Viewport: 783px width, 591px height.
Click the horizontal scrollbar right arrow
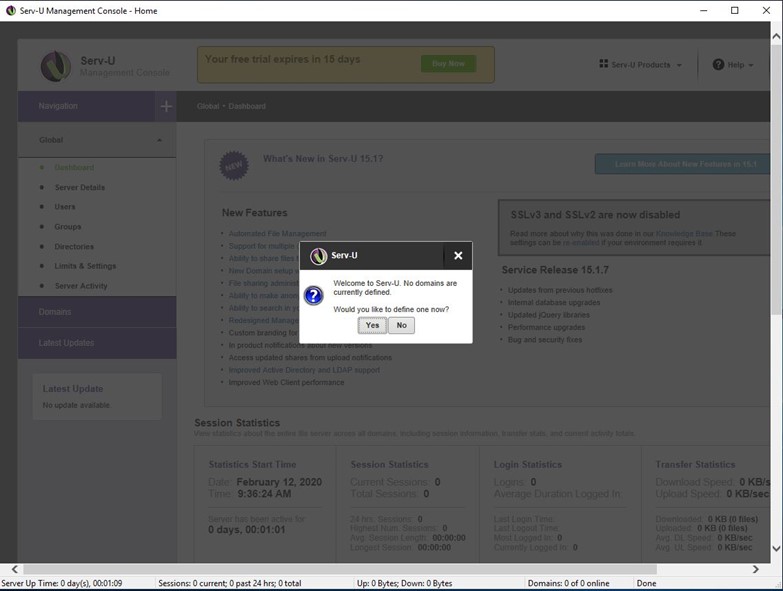point(755,569)
